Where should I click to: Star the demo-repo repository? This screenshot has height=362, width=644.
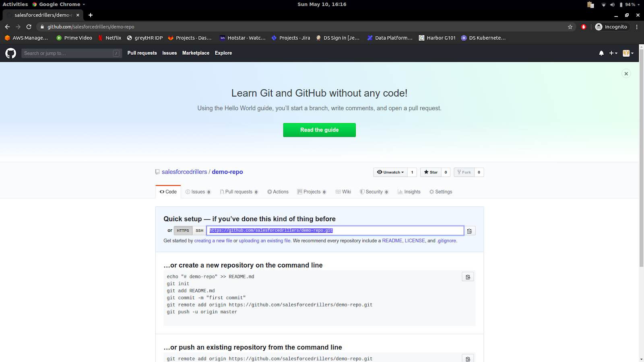tap(431, 172)
